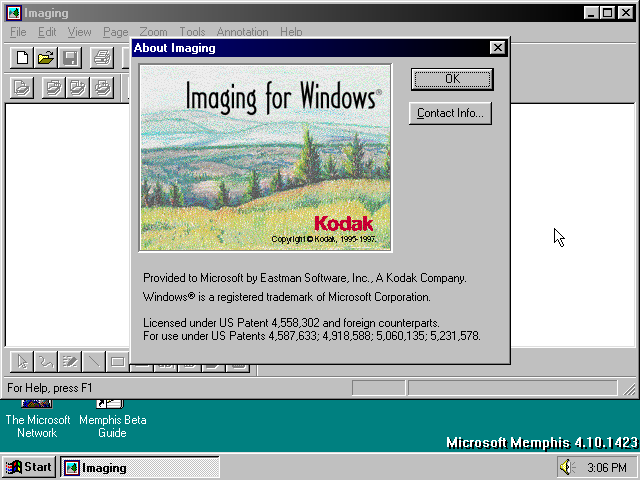Open the Memphis Beta Guide desktop shortcut
Viewport: 640px width, 480px height.
pos(112,420)
